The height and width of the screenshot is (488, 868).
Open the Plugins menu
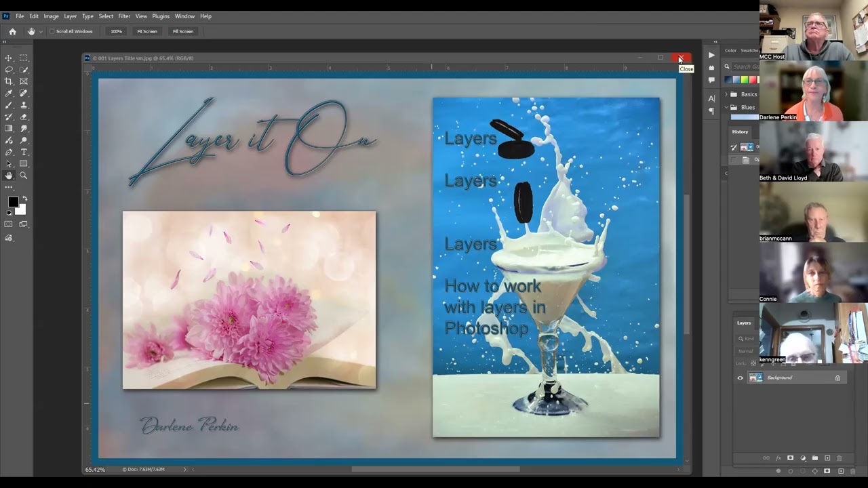click(x=161, y=16)
